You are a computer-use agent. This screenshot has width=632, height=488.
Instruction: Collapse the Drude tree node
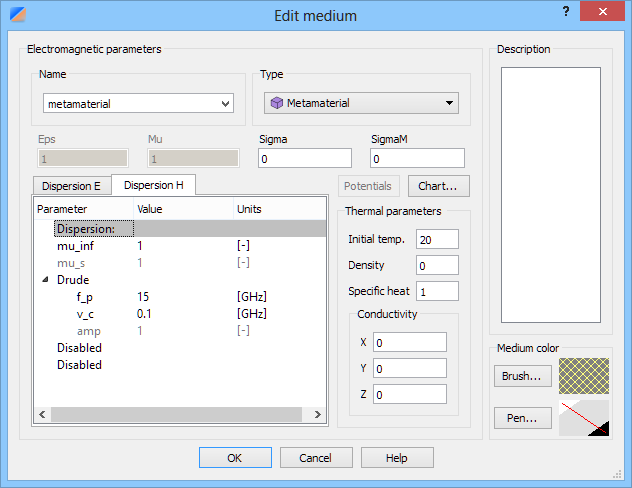click(x=45, y=281)
